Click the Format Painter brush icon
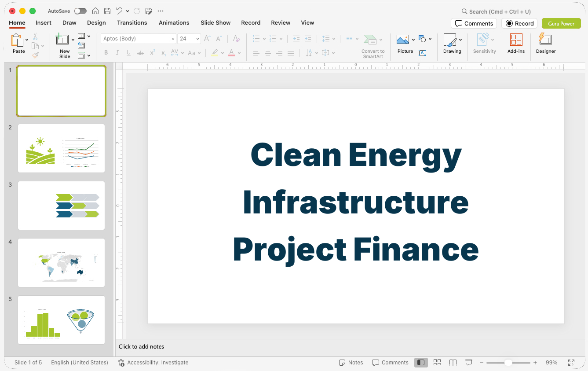Image resolution: width=588 pixels, height=371 pixels. click(x=35, y=55)
